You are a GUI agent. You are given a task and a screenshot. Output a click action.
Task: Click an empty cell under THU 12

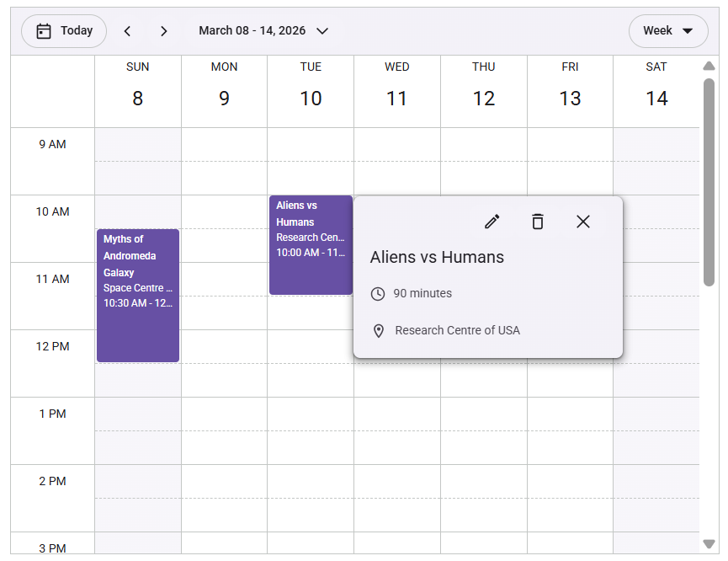[x=484, y=430]
